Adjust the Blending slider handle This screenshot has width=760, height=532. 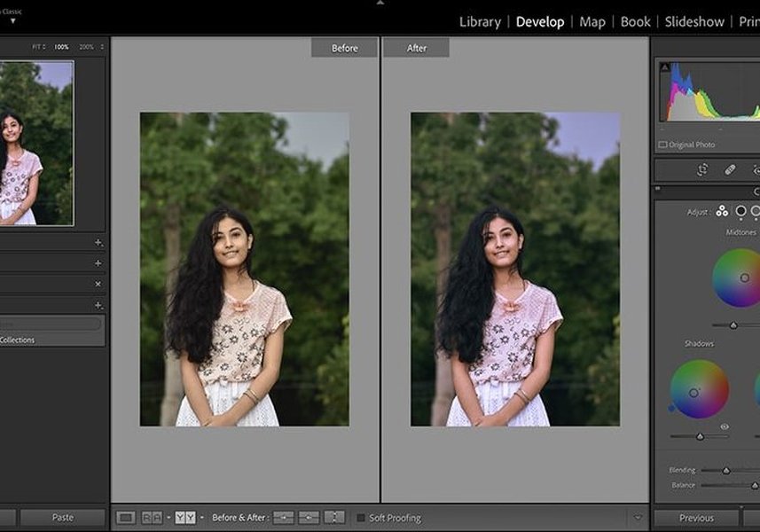tap(726, 471)
